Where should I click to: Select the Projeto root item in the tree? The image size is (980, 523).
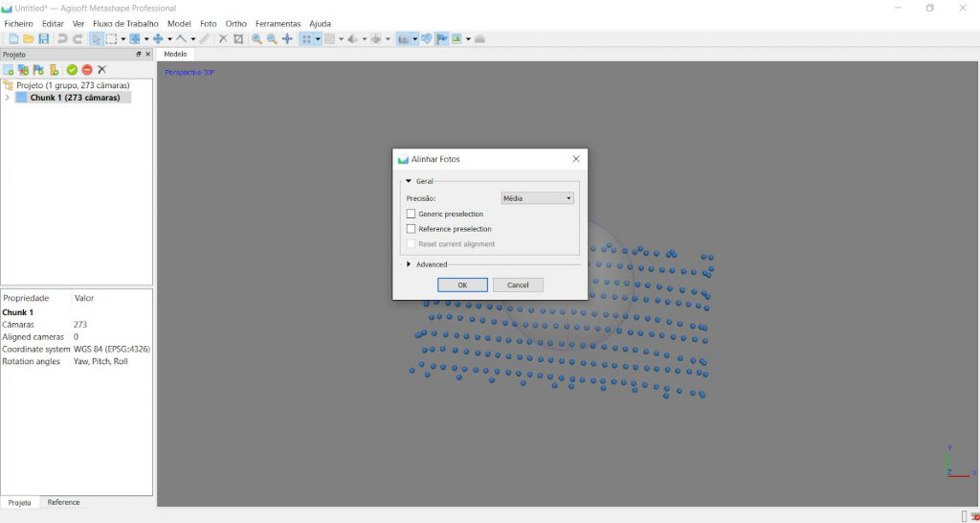tap(72, 85)
